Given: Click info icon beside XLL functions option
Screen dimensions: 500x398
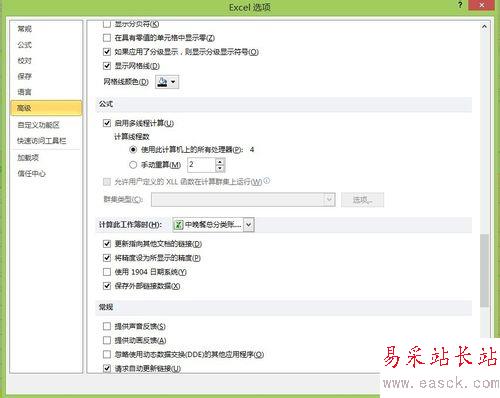Looking at the screenshot, I should pyautogui.click(x=267, y=180).
